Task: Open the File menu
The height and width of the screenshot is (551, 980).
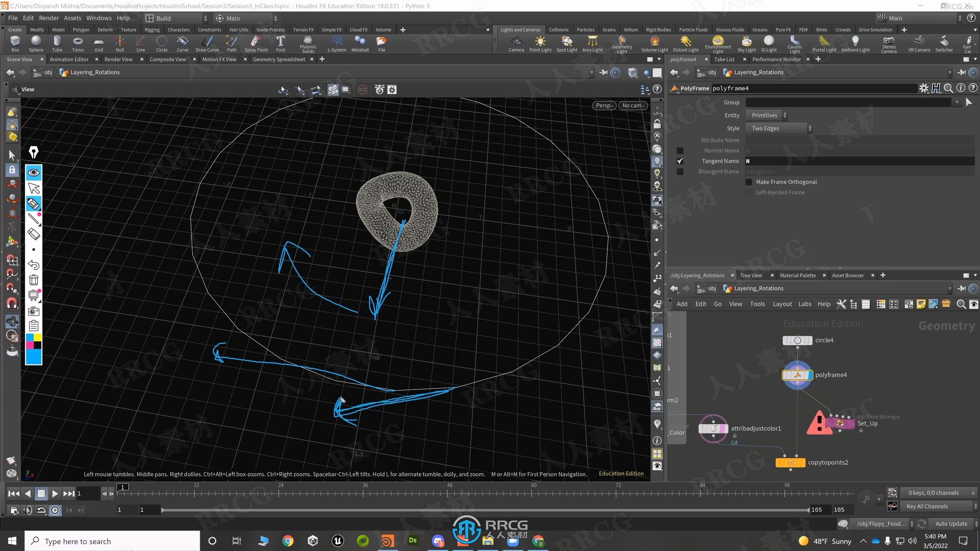Action: point(13,18)
